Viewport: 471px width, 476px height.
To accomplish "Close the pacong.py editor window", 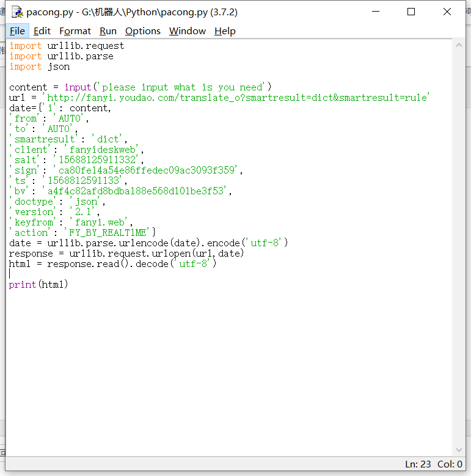I will pyautogui.click(x=447, y=12).
